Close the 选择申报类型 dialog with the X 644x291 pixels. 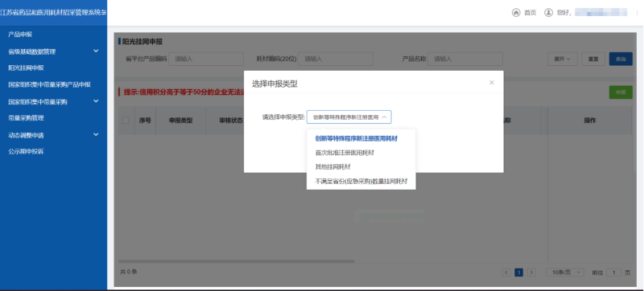click(x=492, y=82)
